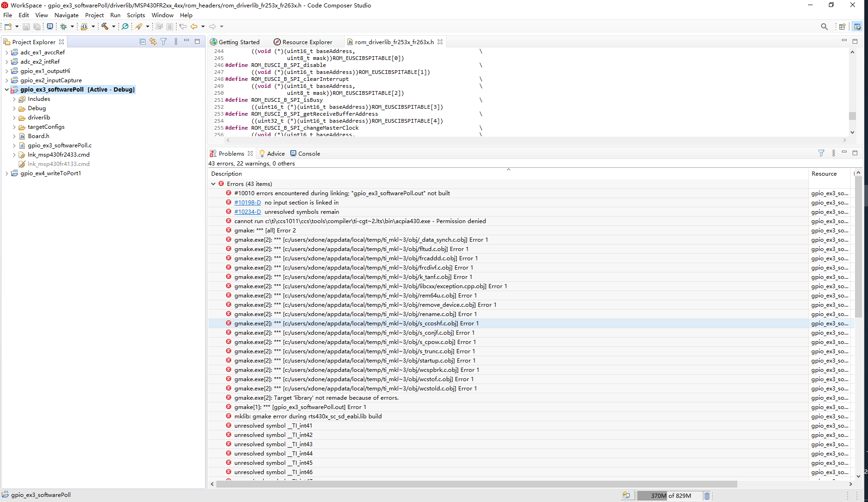Run garbage collector trash icon

(707, 496)
